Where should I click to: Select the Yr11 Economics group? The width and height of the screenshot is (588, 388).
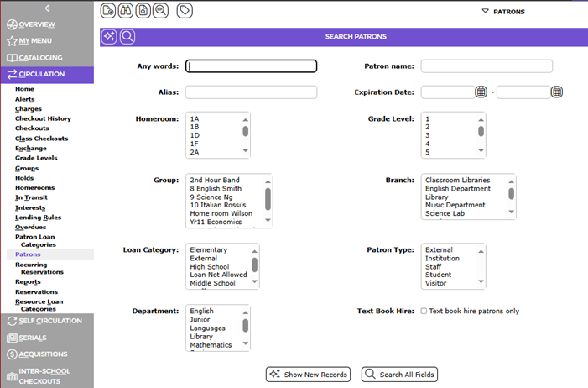click(216, 222)
